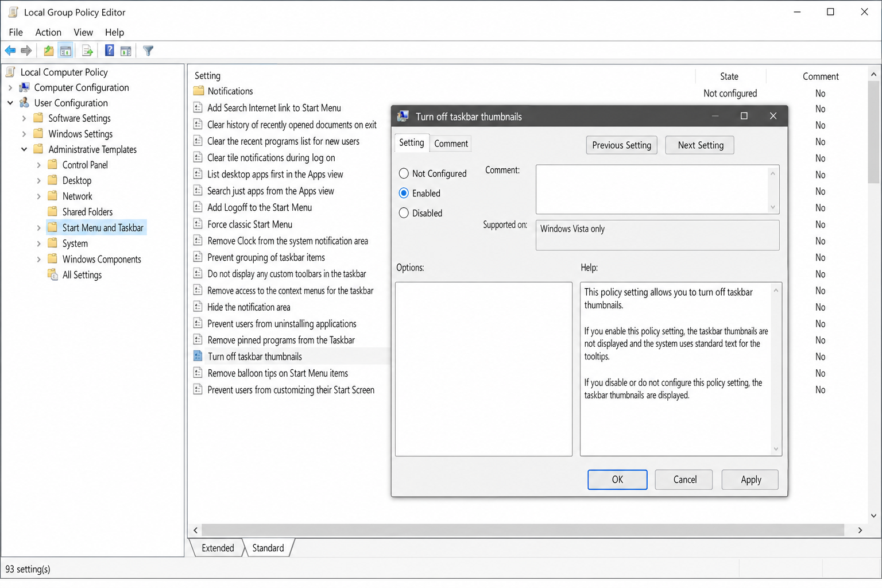Open the Help menu
Viewport: 882px width, 588px height.
click(114, 32)
